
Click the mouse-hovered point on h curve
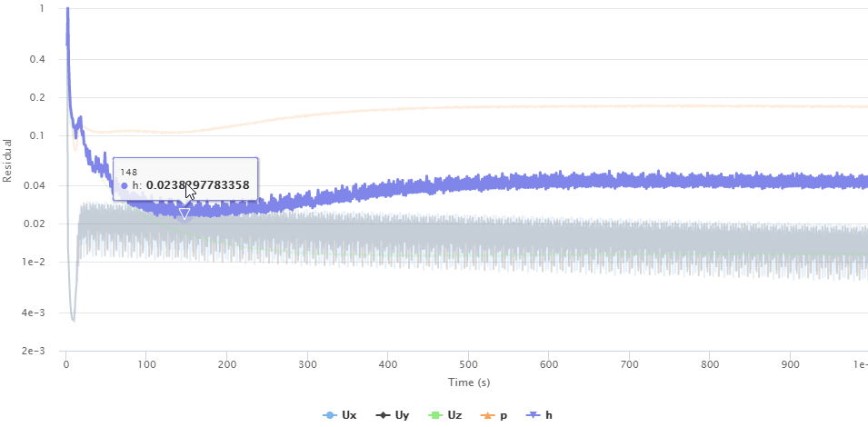coord(186,191)
